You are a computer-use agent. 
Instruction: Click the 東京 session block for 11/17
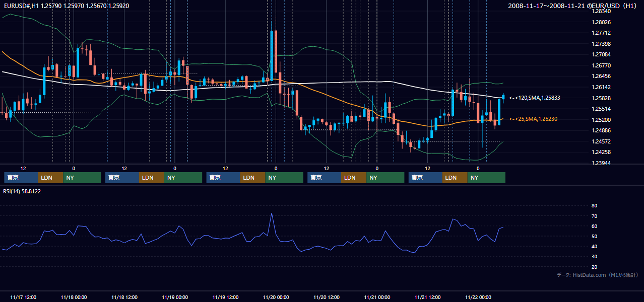click(21, 178)
